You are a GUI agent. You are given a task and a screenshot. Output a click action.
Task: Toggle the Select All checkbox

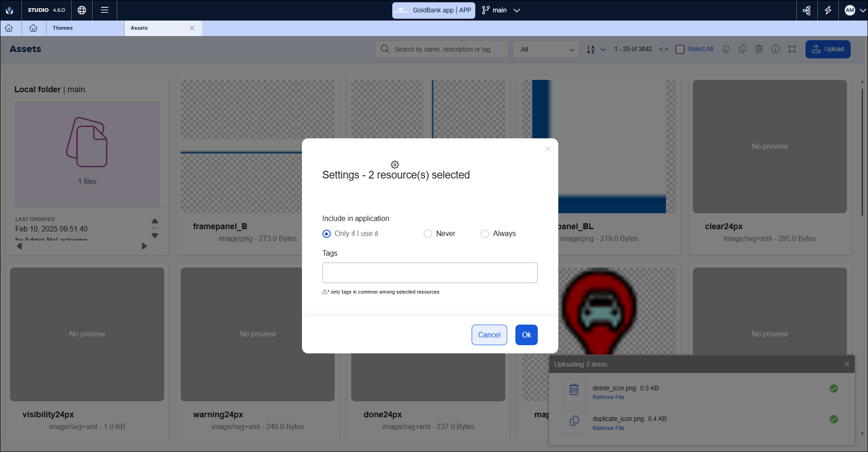pyautogui.click(x=680, y=49)
